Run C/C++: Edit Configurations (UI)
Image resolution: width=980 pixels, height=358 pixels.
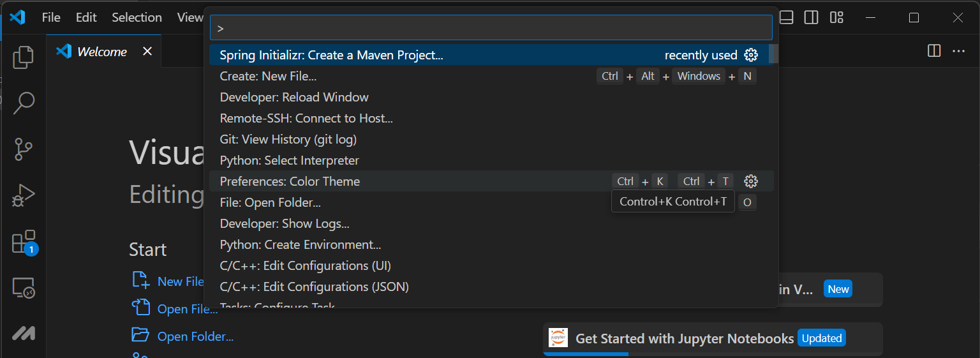tap(491, 265)
